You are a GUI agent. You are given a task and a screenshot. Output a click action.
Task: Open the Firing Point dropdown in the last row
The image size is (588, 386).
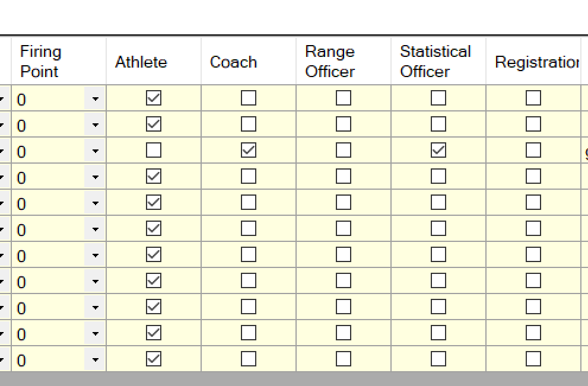[97, 359]
